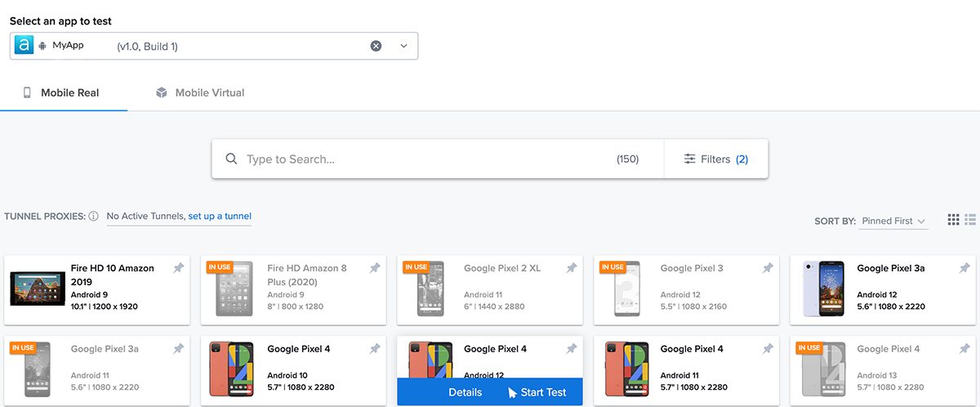Pin the Google Pixel 4 Android 10 device
Image resolution: width=980 pixels, height=407 pixels.
(x=375, y=349)
